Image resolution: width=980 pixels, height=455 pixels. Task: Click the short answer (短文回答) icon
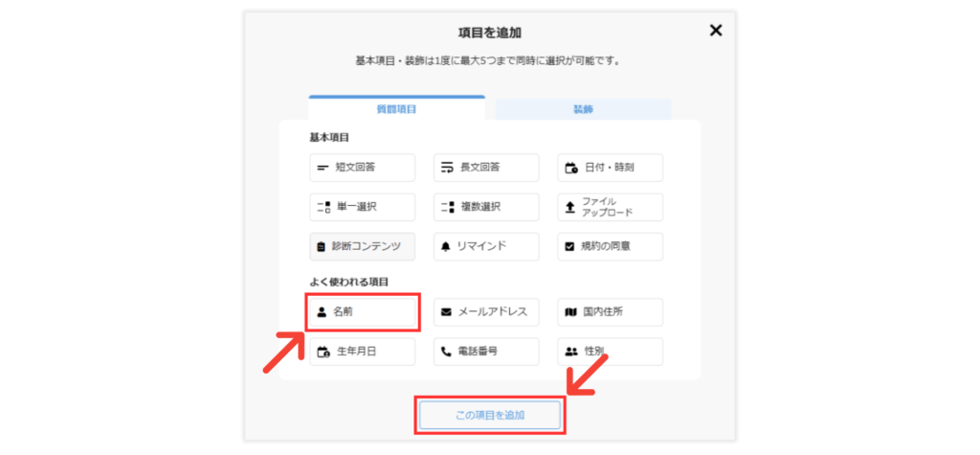point(323,168)
